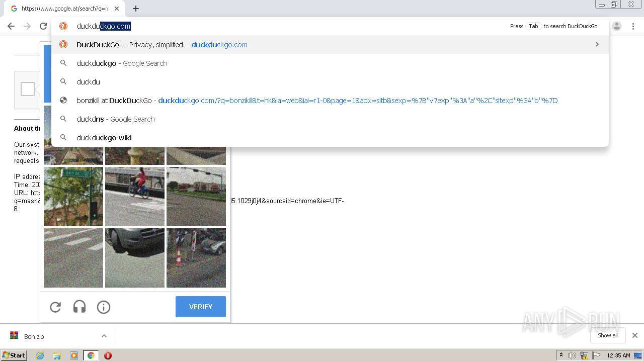Screen dimensions: 644x362
Task: Close the downloads bar
Action: tap(635, 335)
